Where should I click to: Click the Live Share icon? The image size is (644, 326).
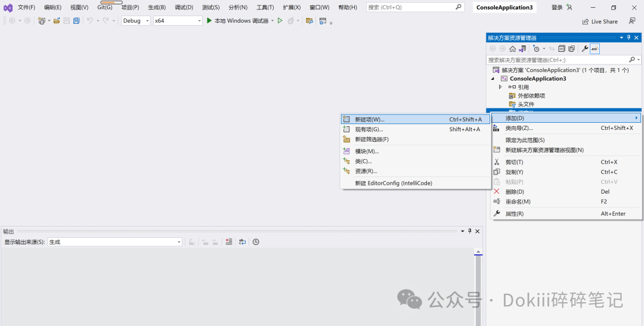[x=586, y=22]
